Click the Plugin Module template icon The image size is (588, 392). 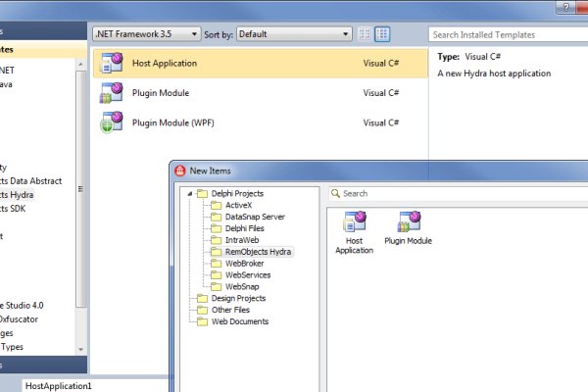(x=110, y=93)
